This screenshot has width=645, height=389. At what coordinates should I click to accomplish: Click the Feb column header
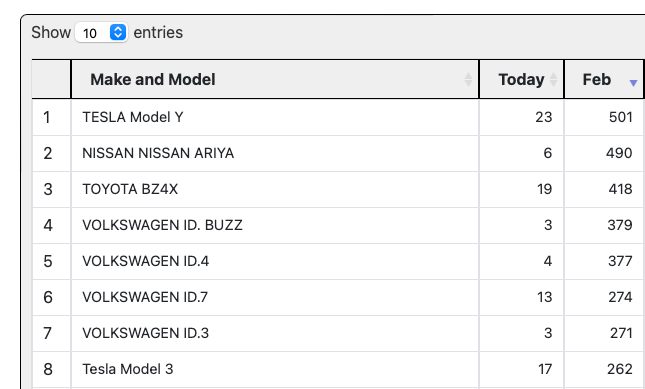604,79
